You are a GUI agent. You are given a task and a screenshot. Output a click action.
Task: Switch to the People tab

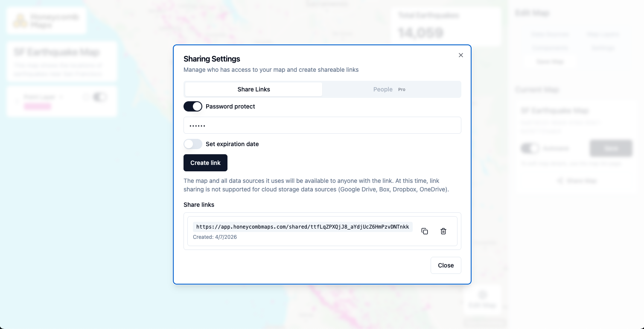point(383,89)
